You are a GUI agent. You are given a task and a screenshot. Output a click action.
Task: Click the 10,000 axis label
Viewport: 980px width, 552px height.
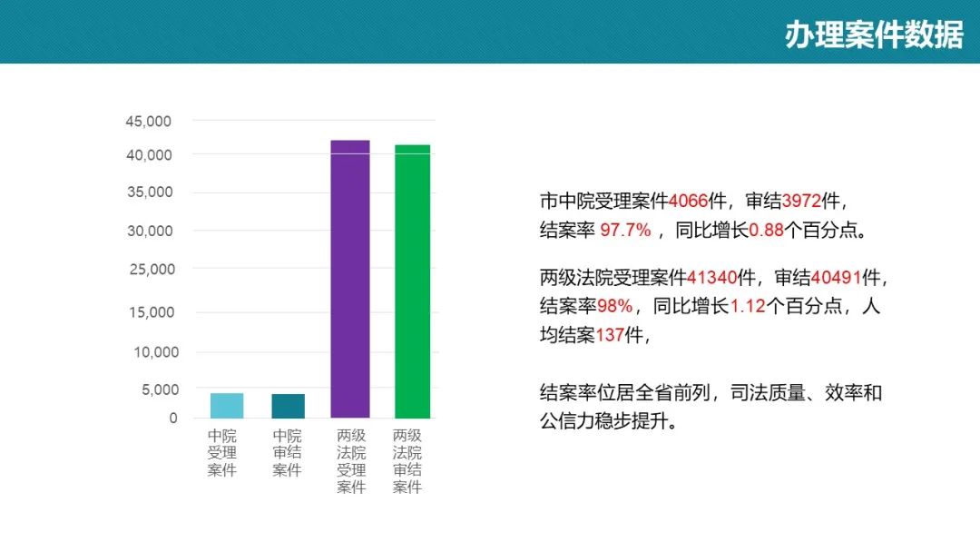click(156, 352)
